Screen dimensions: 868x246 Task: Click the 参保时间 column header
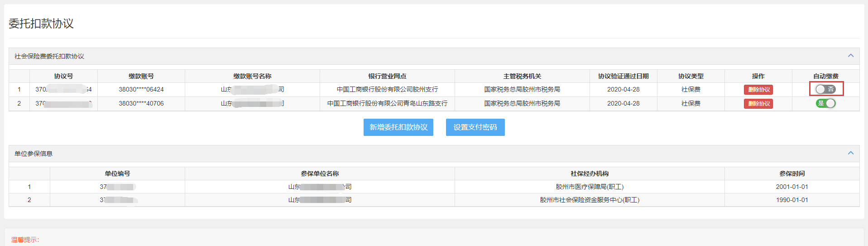(792, 174)
